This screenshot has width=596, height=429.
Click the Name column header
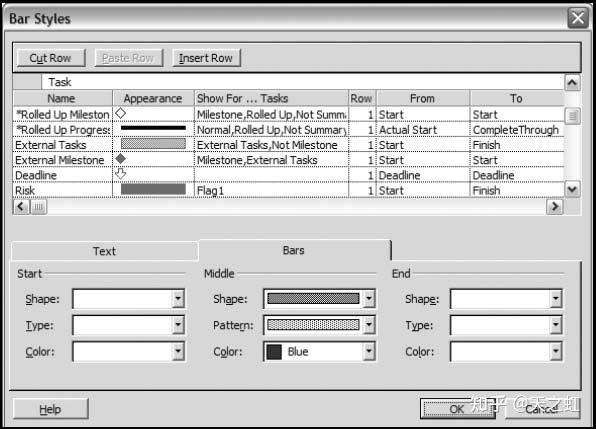[x=63, y=98]
